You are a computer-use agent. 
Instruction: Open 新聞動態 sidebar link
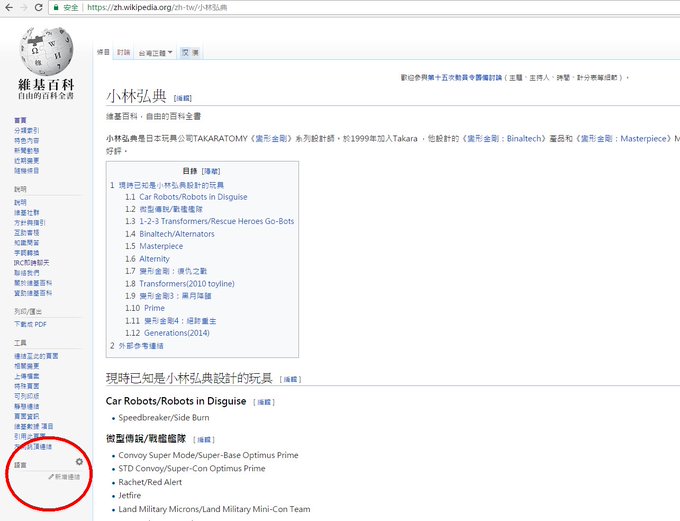26,151
